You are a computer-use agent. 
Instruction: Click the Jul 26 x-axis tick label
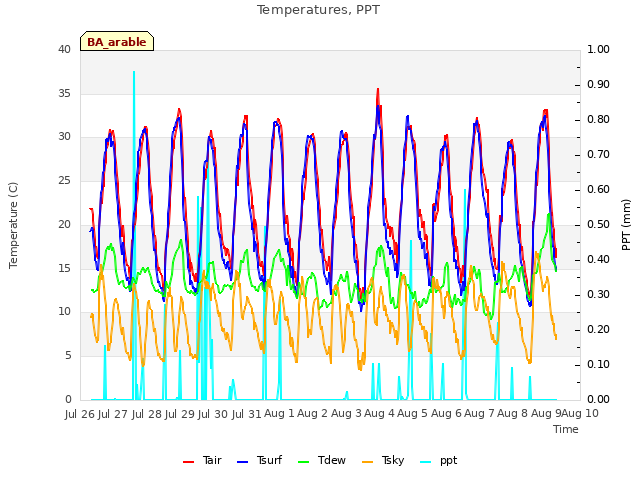(x=81, y=414)
